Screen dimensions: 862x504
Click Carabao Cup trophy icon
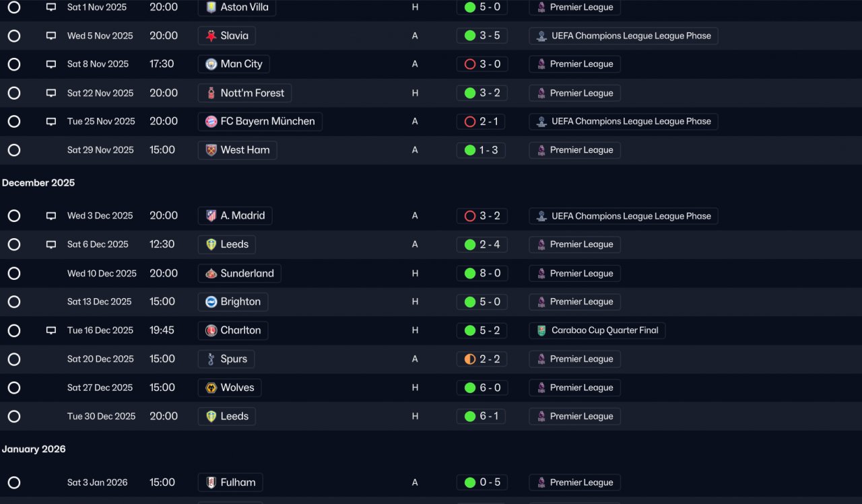(541, 330)
